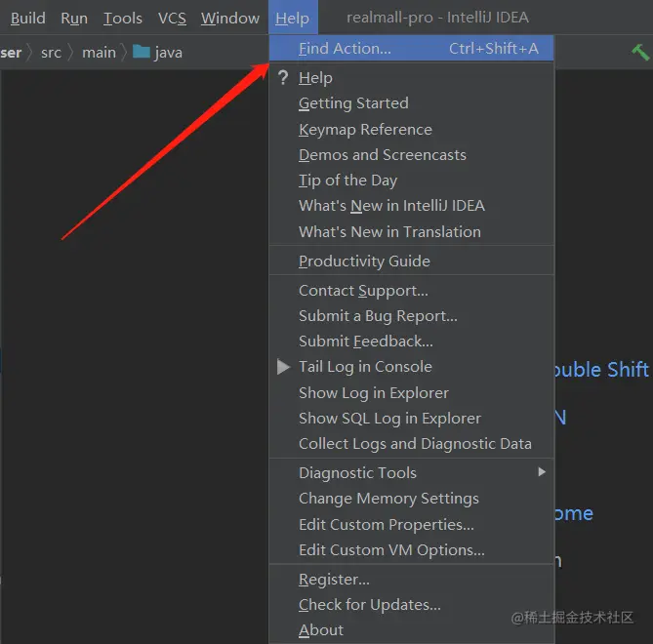Open Change Memory Settings
653x644 pixels.
412,499
